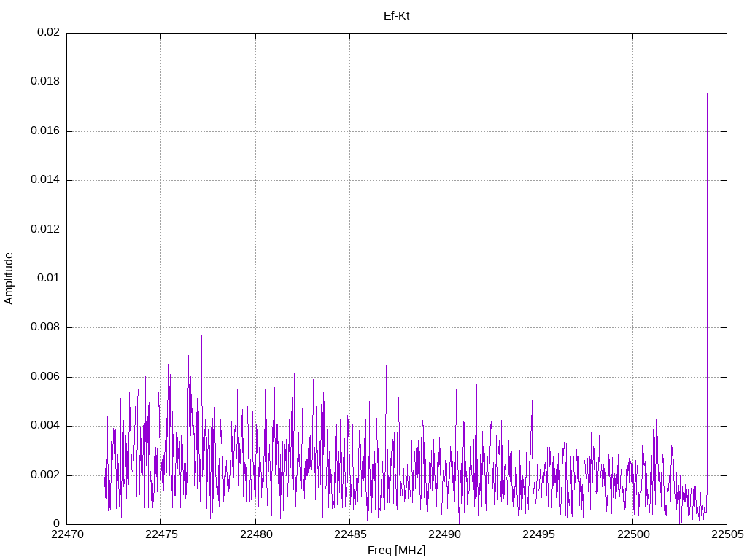Click the 0.016 y-axis tick label
The height and width of the screenshot is (560, 747).
45,131
